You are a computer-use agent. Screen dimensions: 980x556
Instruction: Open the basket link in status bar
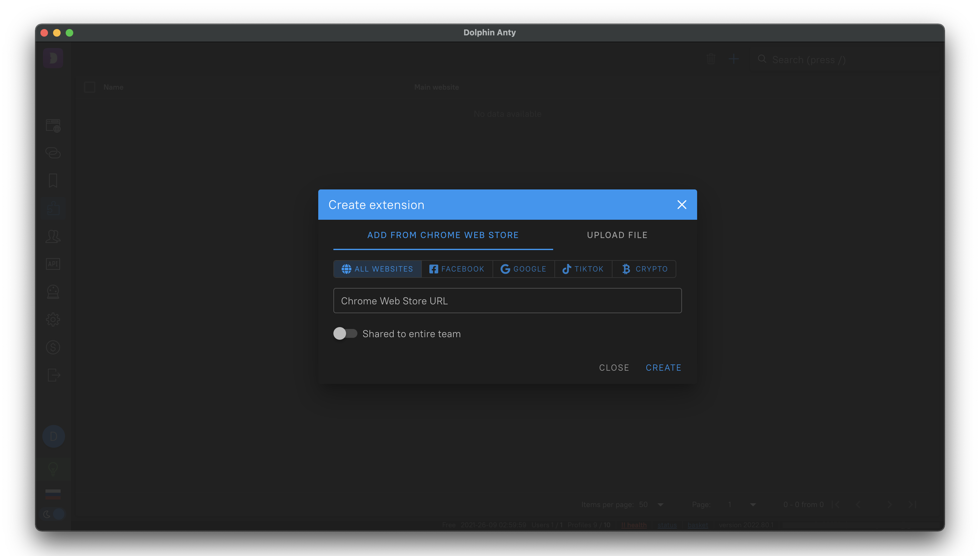click(x=697, y=525)
